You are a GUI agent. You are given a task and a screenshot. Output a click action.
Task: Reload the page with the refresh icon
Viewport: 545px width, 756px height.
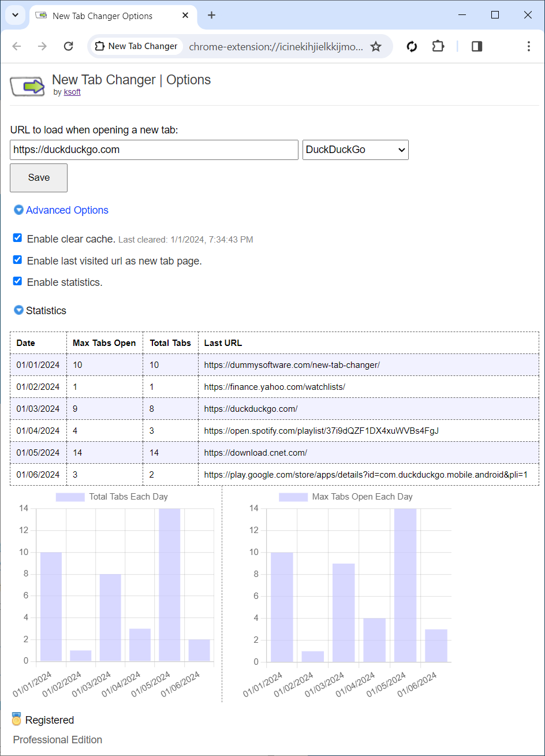click(x=68, y=46)
